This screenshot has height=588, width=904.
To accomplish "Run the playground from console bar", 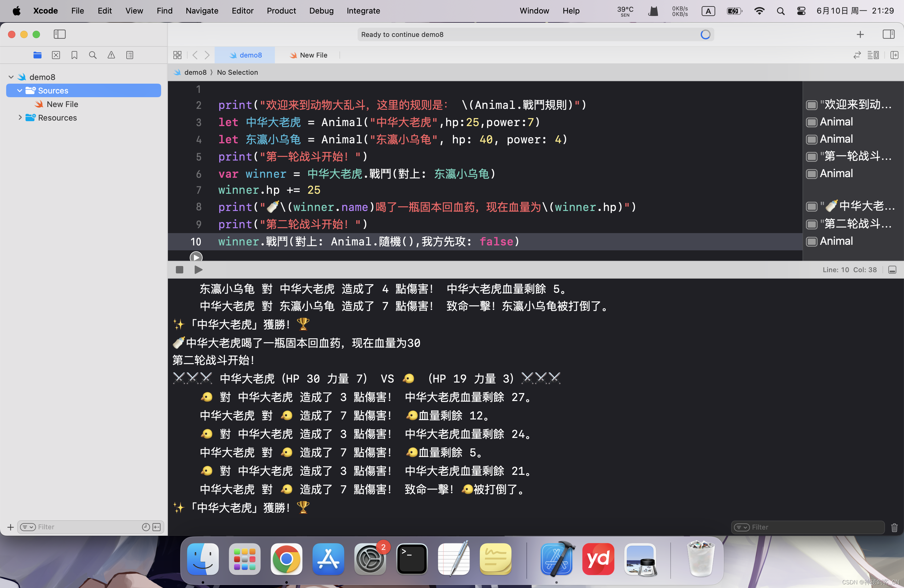I will (x=198, y=270).
